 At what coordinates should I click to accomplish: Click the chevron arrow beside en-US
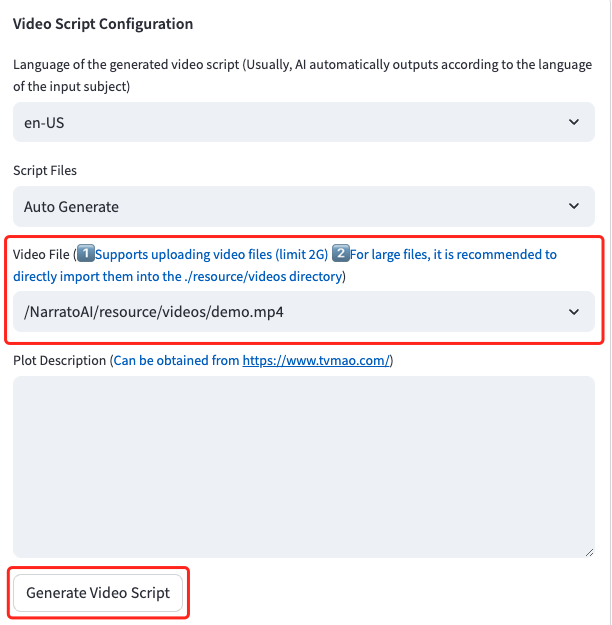click(x=574, y=122)
